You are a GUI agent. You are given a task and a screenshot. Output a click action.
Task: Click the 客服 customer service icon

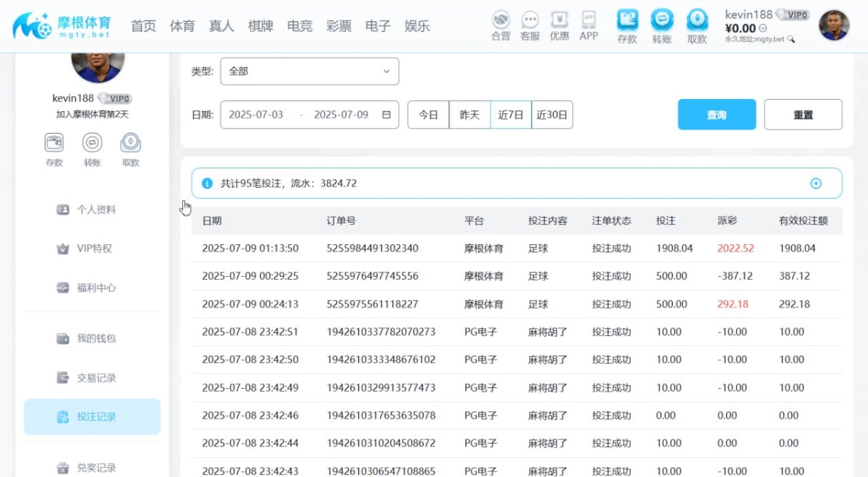tap(529, 24)
